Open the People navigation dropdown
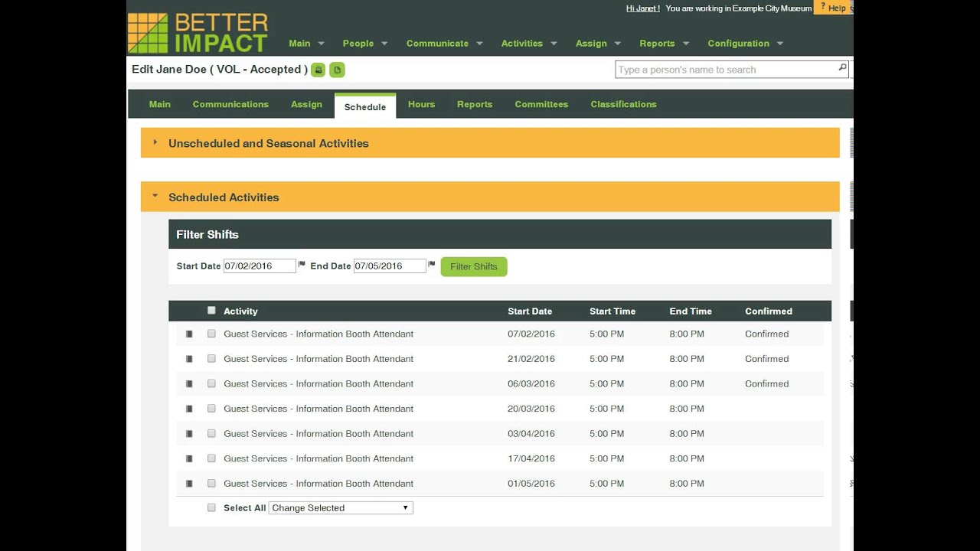This screenshot has height=551, width=980. click(365, 44)
